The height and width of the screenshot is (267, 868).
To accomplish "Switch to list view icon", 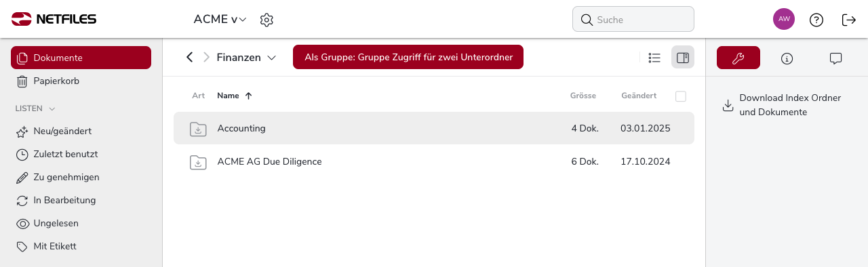I will pos(654,58).
